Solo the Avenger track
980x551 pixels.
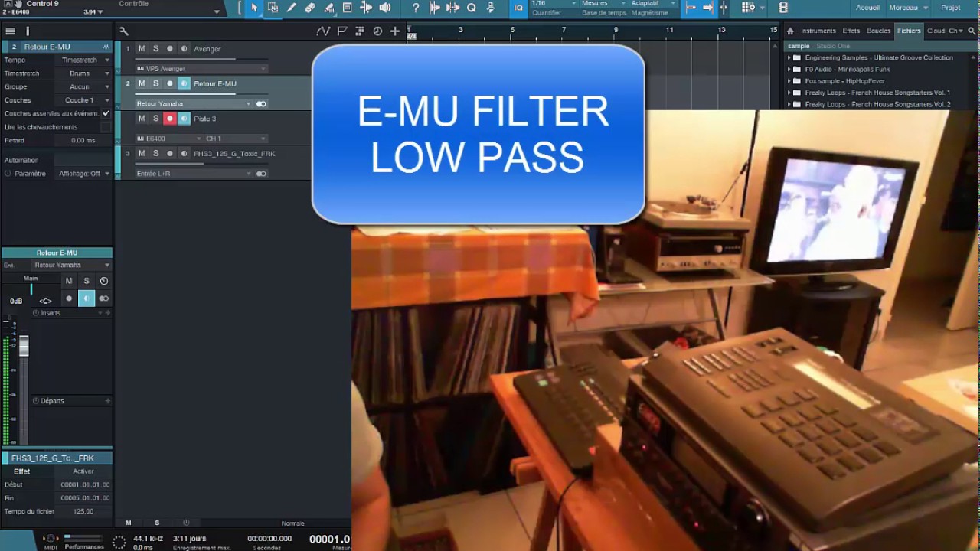coord(155,49)
